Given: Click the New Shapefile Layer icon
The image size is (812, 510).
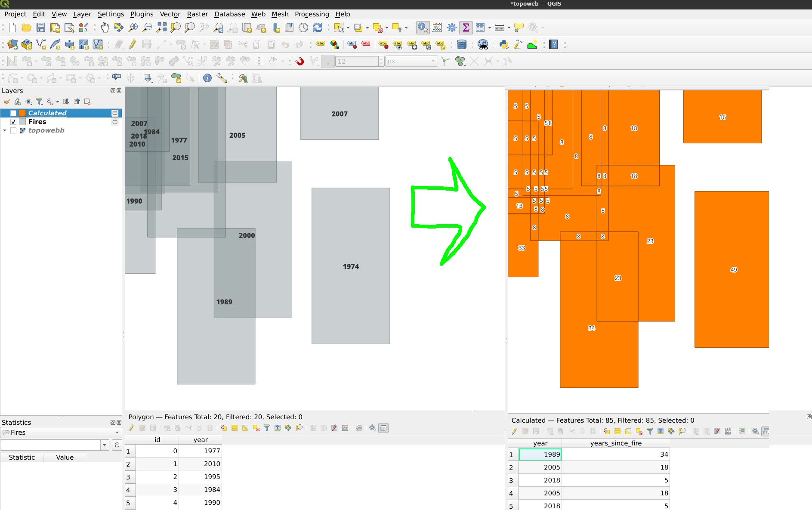Looking at the screenshot, I should pos(41,44).
